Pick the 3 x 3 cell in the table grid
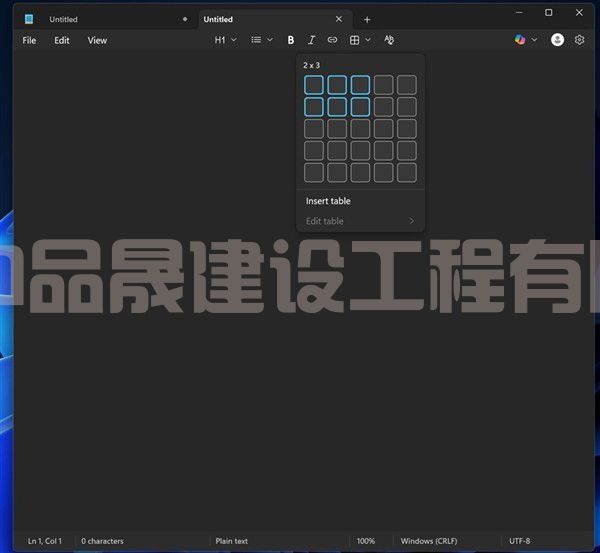The width and height of the screenshot is (600, 553). pyautogui.click(x=360, y=129)
